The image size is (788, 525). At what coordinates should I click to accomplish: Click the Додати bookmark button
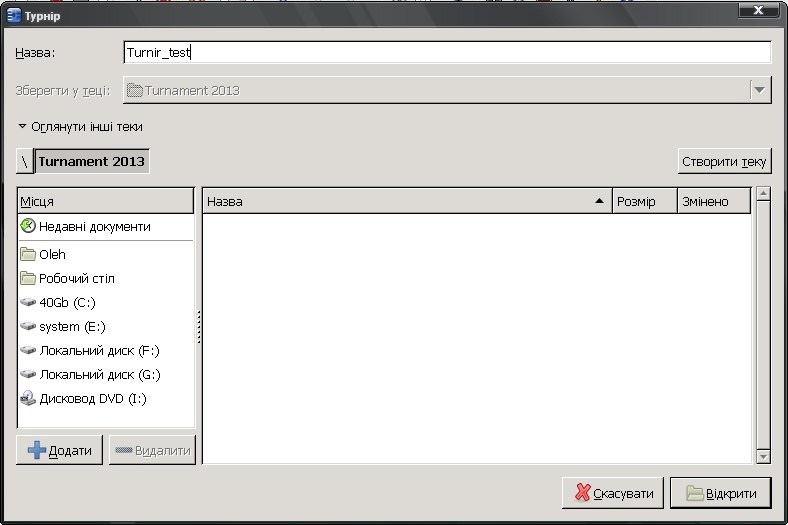60,451
